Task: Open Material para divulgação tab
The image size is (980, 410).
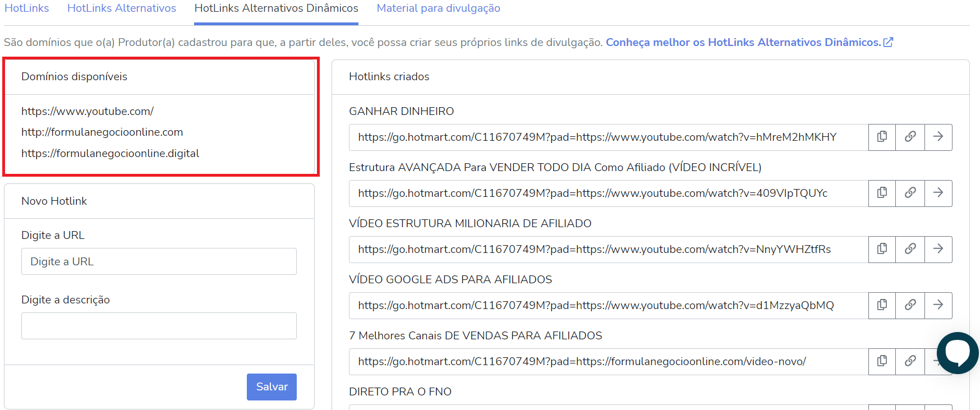Action: pos(438,8)
